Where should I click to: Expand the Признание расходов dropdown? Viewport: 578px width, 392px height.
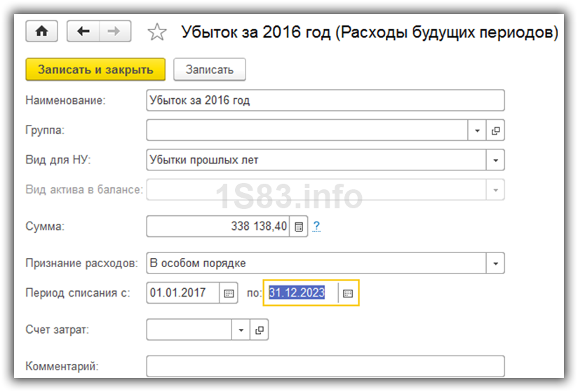pyautogui.click(x=496, y=264)
